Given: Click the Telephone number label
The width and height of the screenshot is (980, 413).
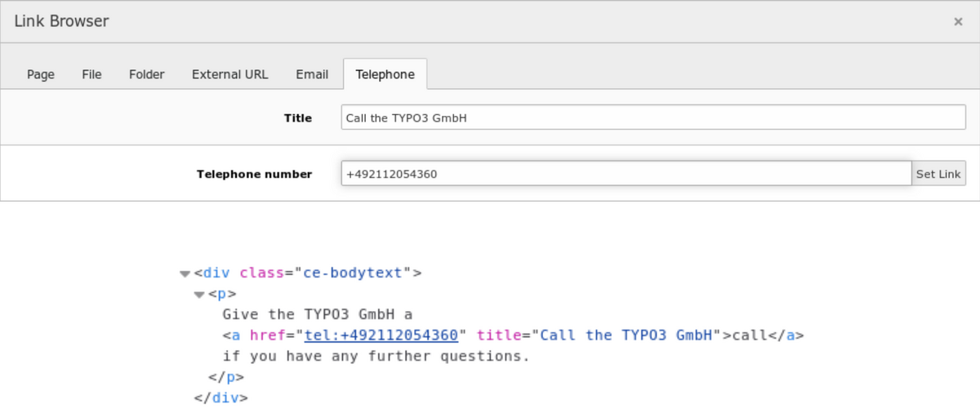Looking at the screenshot, I should 254,174.
